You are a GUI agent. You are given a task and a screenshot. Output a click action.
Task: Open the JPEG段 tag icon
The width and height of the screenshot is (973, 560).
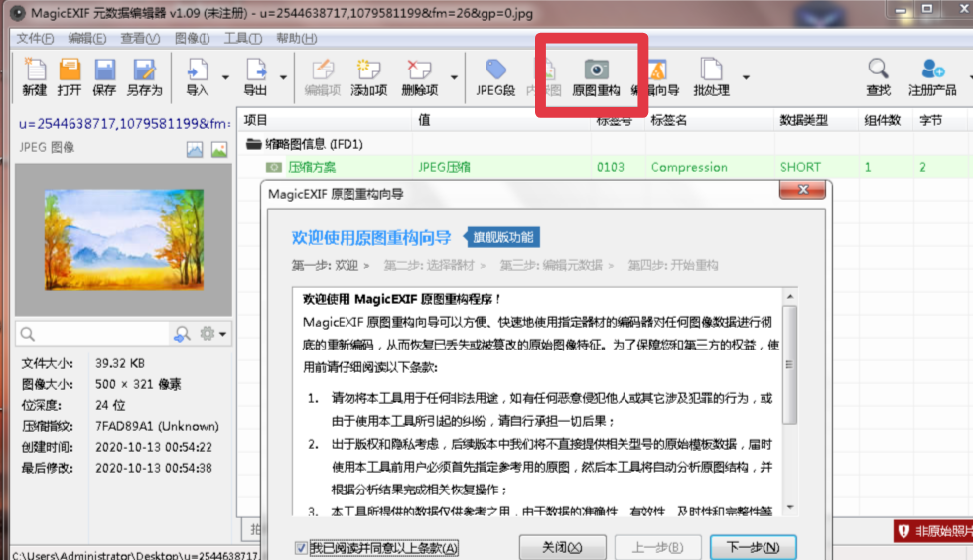(495, 70)
